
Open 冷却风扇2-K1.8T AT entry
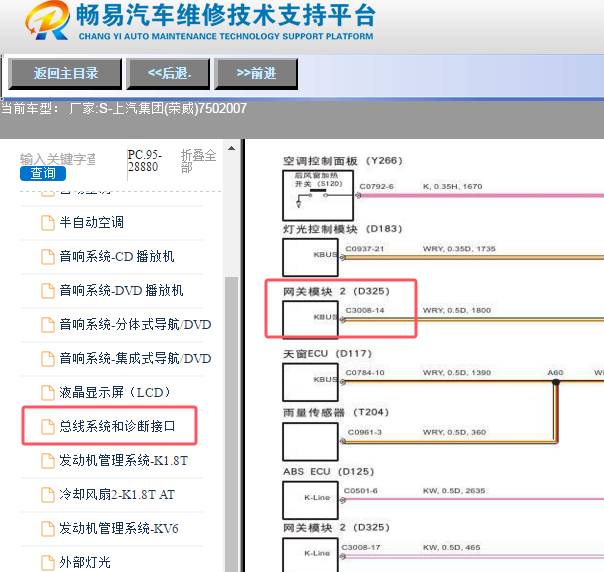click(117, 495)
